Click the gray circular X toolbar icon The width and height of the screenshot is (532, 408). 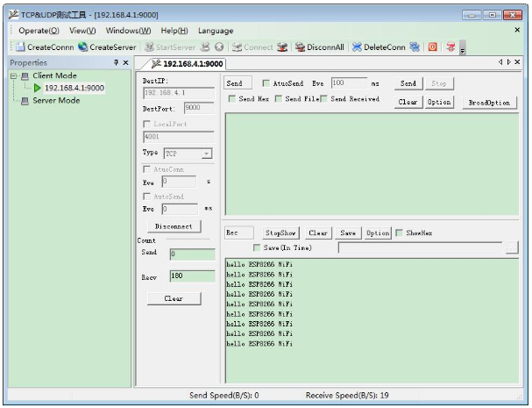click(219, 47)
